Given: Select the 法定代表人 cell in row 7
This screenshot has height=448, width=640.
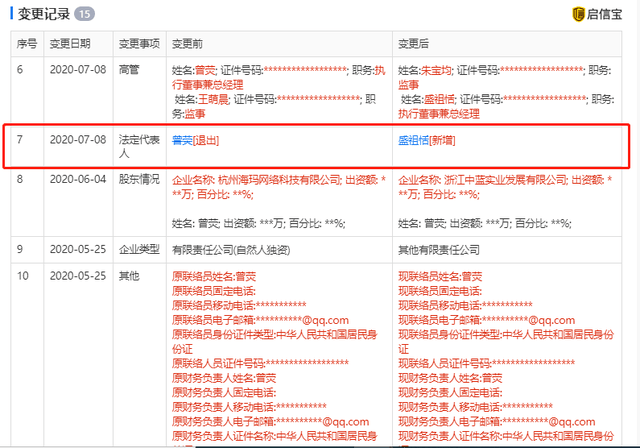Looking at the screenshot, I should (135, 148).
